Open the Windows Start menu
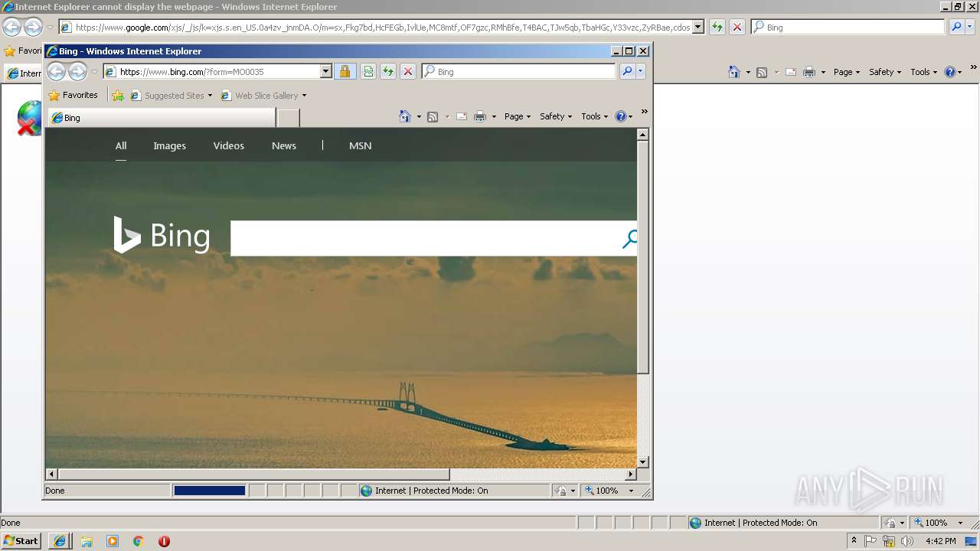 click(x=21, y=540)
